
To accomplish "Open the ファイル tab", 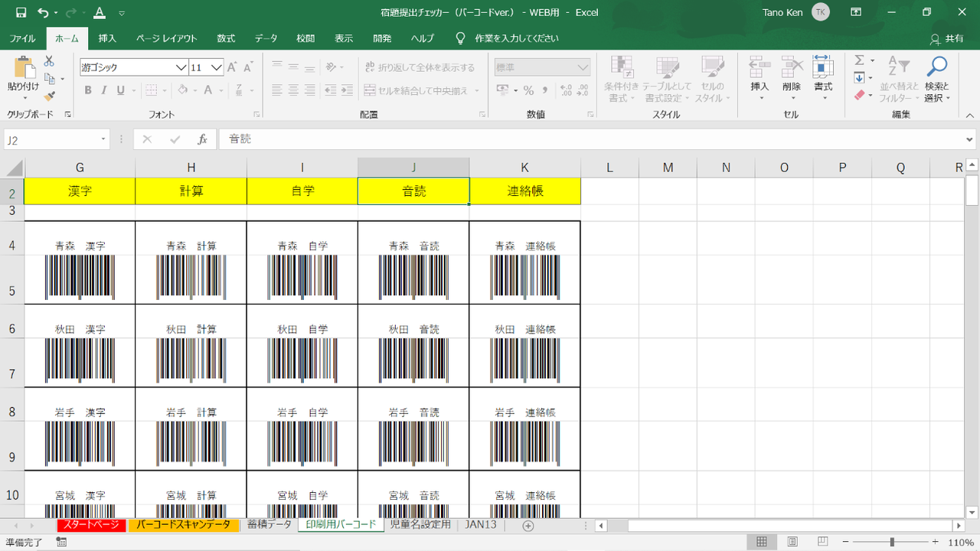I will 22,38.
